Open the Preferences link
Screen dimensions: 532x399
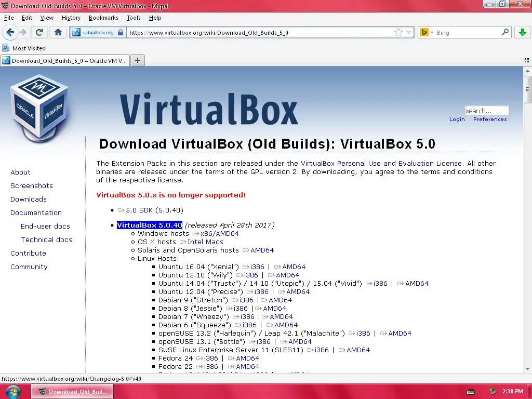(x=490, y=119)
